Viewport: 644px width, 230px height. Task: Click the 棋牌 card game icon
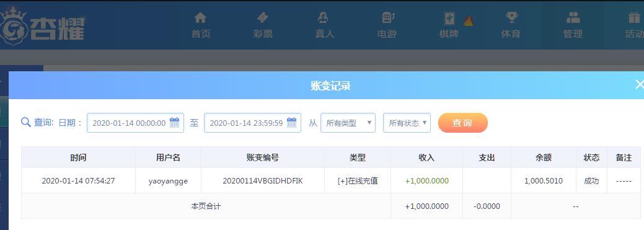(450, 19)
